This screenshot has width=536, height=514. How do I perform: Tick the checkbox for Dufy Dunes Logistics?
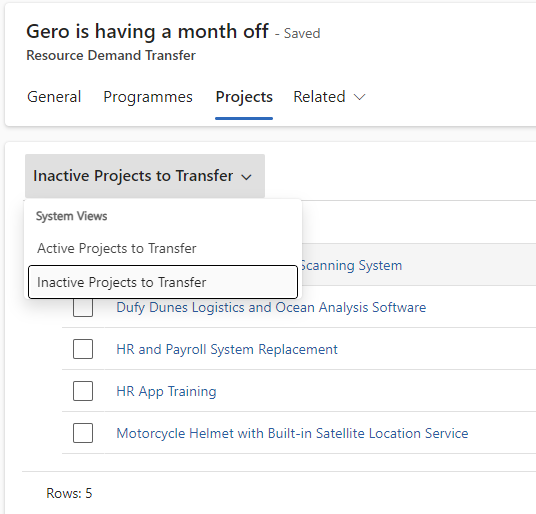pos(83,307)
